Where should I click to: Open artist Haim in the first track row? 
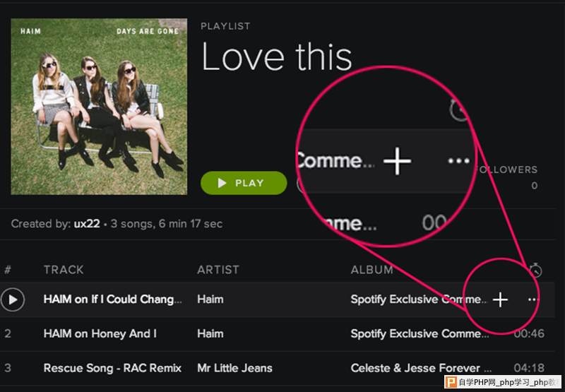tap(210, 299)
